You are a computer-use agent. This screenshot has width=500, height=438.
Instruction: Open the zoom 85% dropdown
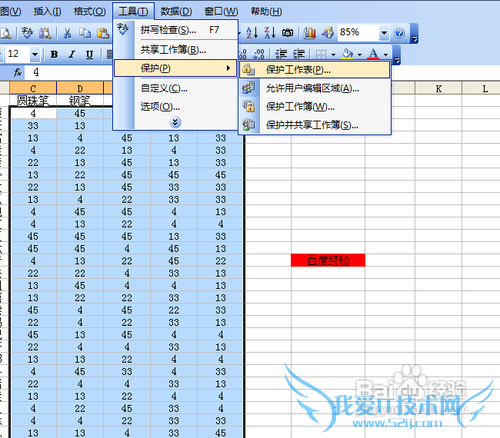click(x=384, y=33)
